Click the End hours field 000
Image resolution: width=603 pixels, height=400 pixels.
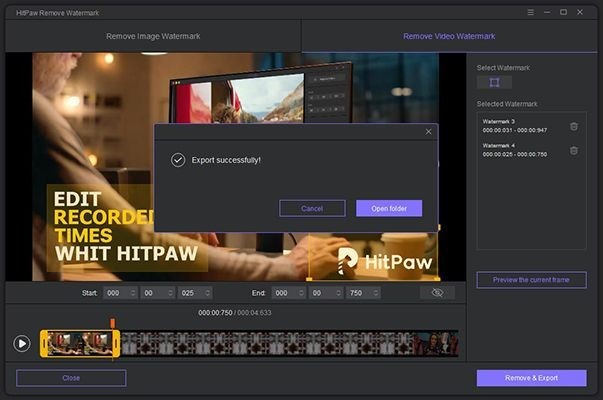pos(285,293)
